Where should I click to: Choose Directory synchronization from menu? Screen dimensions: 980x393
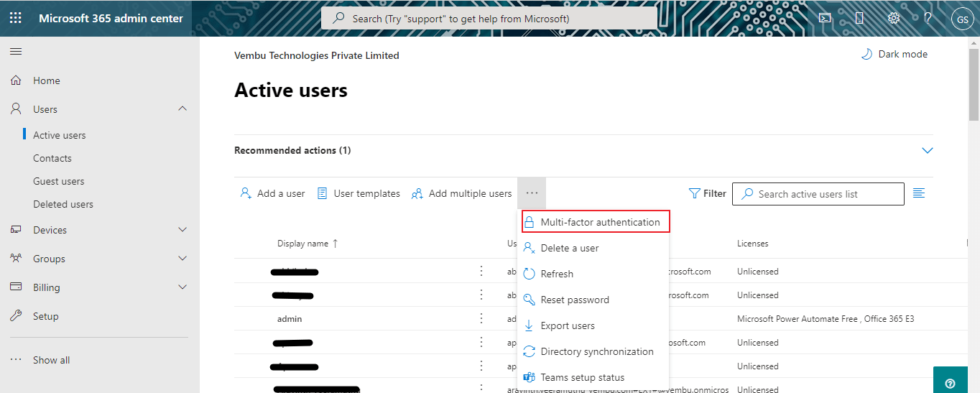pos(593,351)
